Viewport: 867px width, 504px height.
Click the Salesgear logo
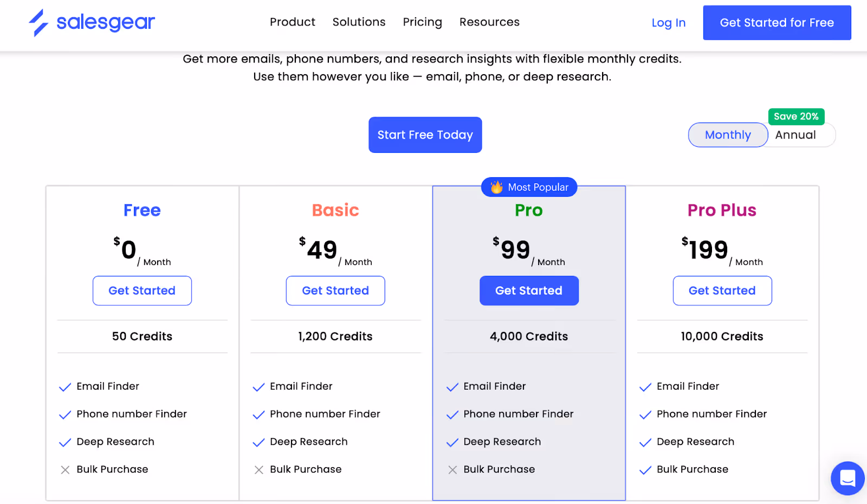tap(91, 22)
